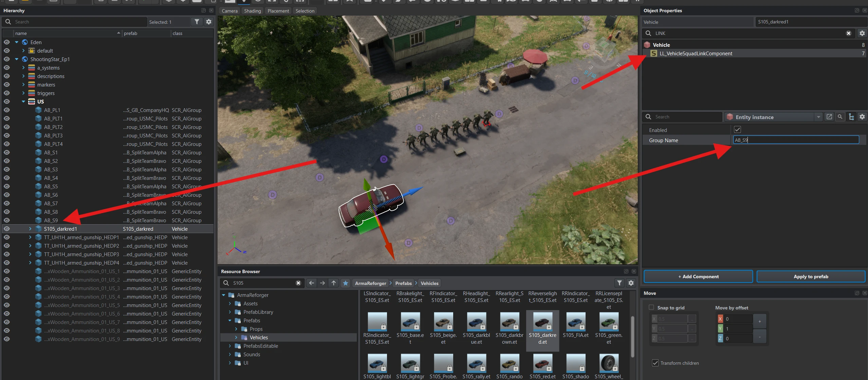Hide the Eden world via eye icon
The image size is (868, 380).
[6, 42]
